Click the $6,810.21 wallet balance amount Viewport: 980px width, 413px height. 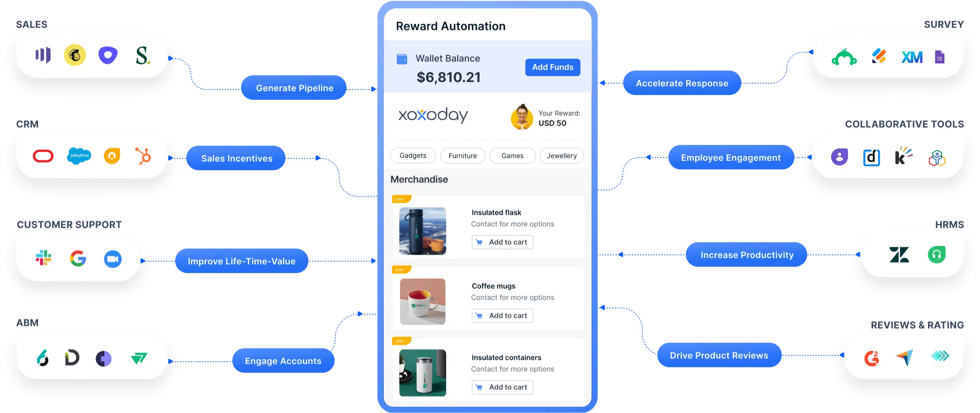[x=448, y=77]
